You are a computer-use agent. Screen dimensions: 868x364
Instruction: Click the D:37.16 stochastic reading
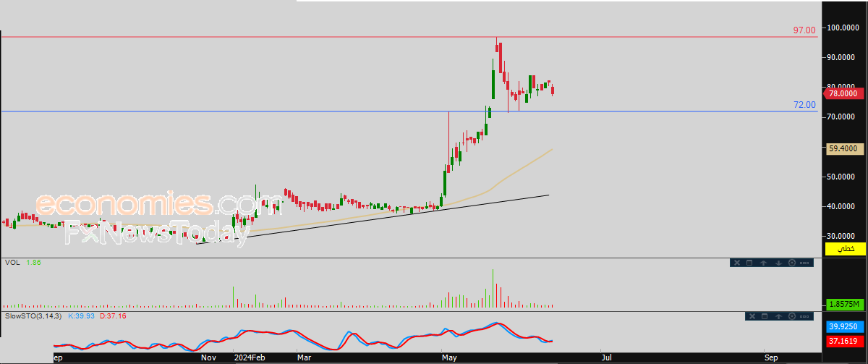[x=114, y=316]
